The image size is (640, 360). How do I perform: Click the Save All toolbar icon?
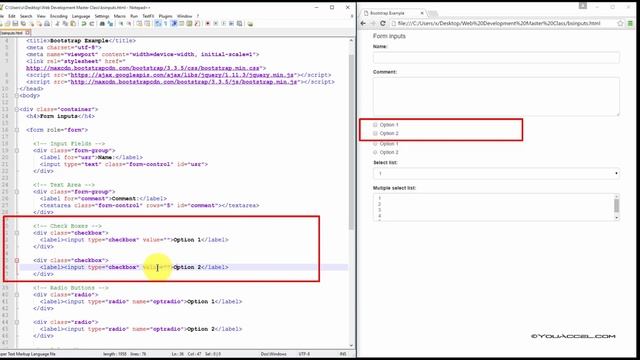23,24
